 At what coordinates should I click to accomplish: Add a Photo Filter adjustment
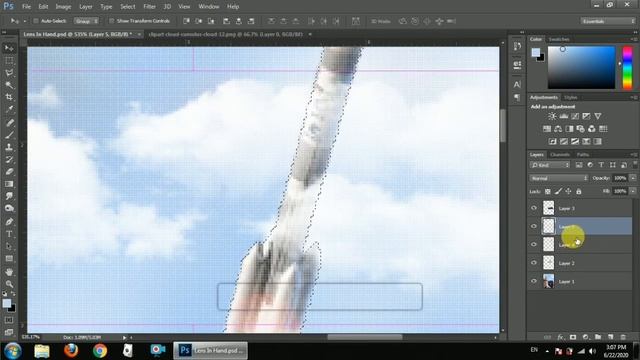pos(580,129)
